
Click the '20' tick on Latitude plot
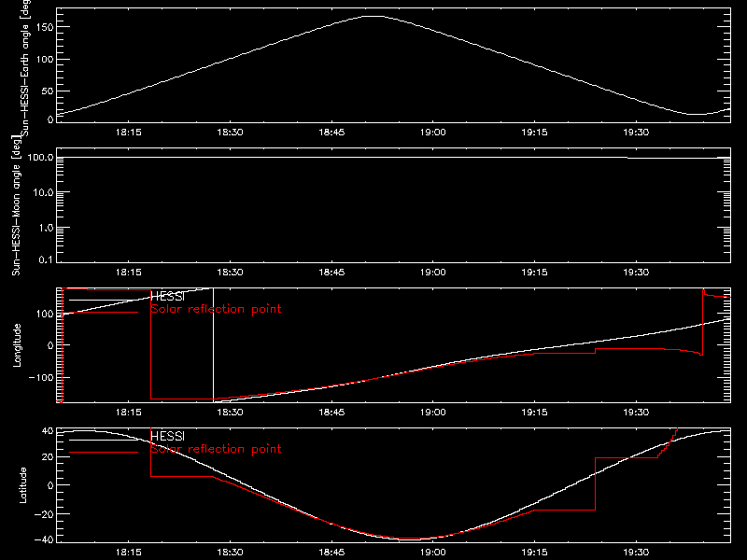48,457
